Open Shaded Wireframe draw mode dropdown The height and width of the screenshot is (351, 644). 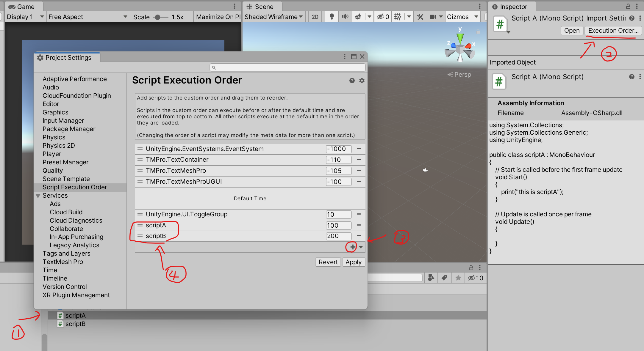[273, 17]
